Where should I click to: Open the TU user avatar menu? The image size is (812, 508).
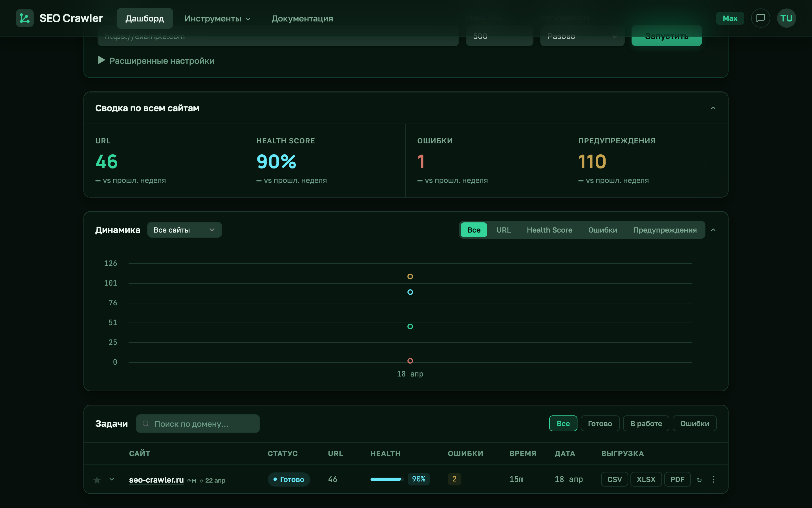click(786, 18)
